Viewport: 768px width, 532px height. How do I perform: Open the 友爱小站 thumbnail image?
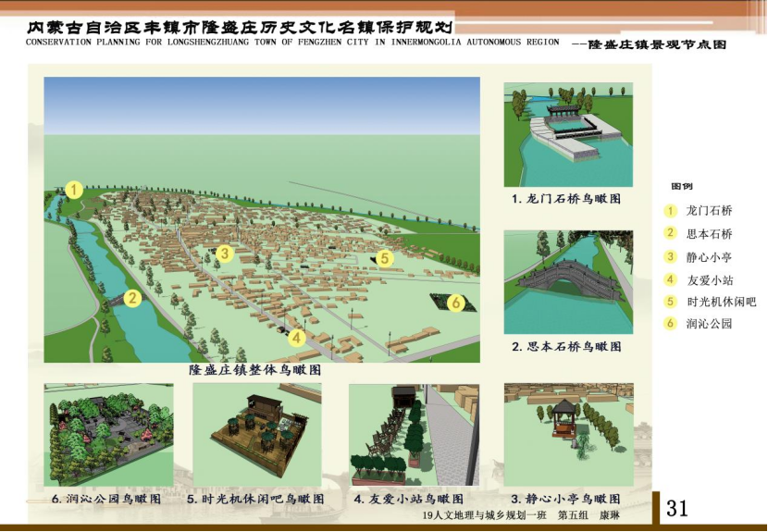tap(414, 435)
